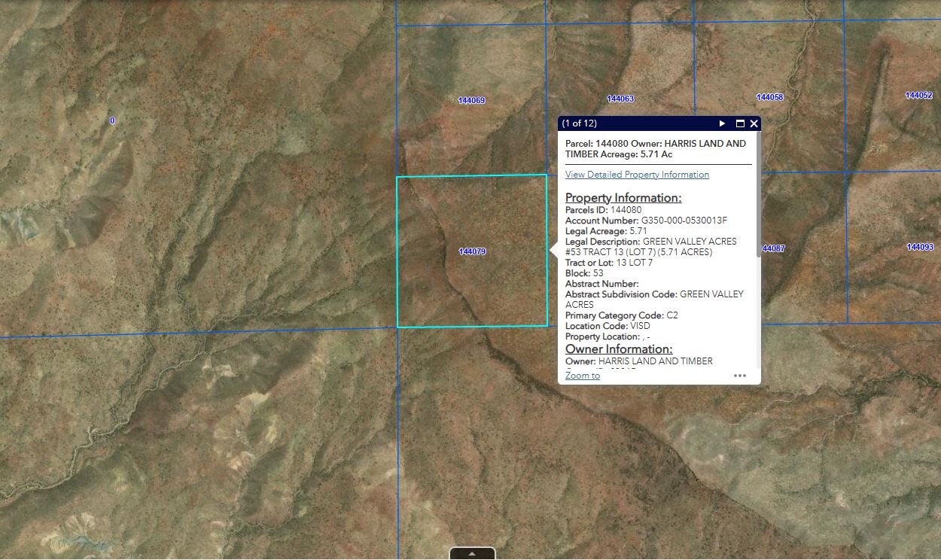
Task: Expand the attribute table panel at bottom
Action: pos(472,553)
